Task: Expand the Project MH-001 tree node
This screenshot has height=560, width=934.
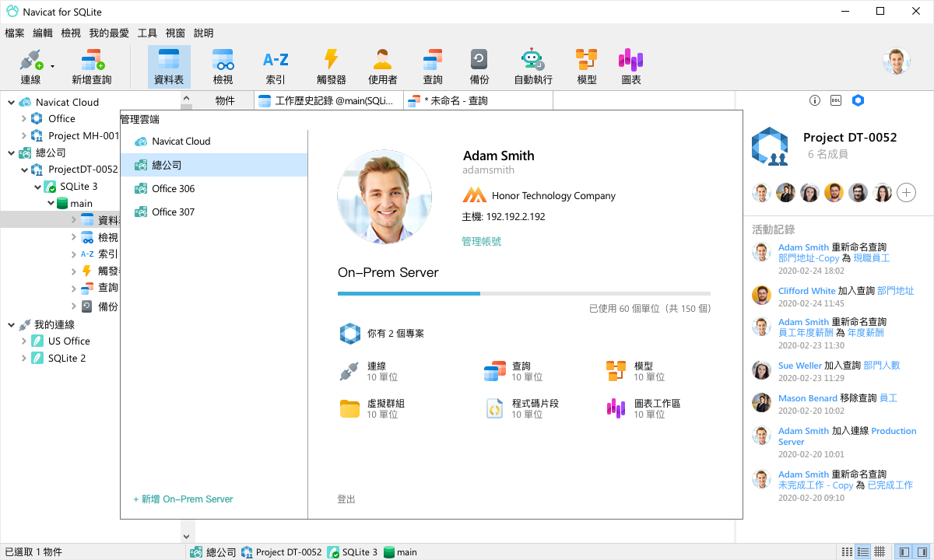Action: click(x=23, y=136)
